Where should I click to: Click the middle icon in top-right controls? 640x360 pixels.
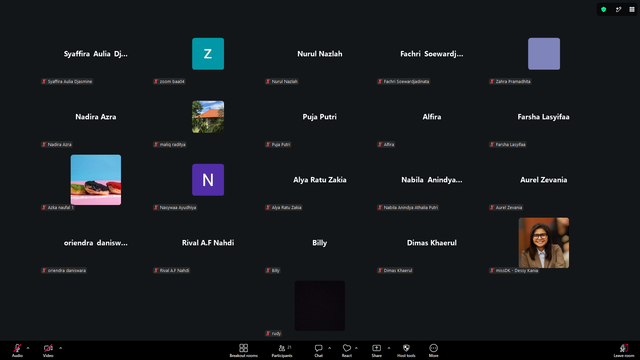(x=618, y=9)
